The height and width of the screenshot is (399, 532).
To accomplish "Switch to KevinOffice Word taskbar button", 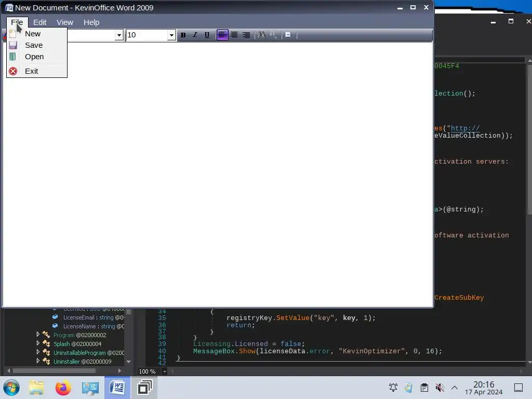I will [117, 388].
